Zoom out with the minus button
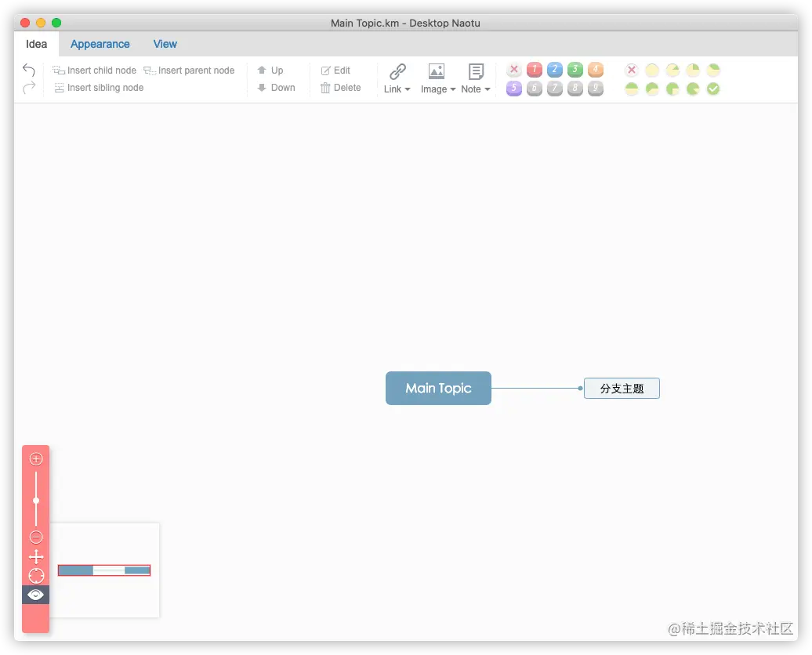 pyautogui.click(x=36, y=537)
